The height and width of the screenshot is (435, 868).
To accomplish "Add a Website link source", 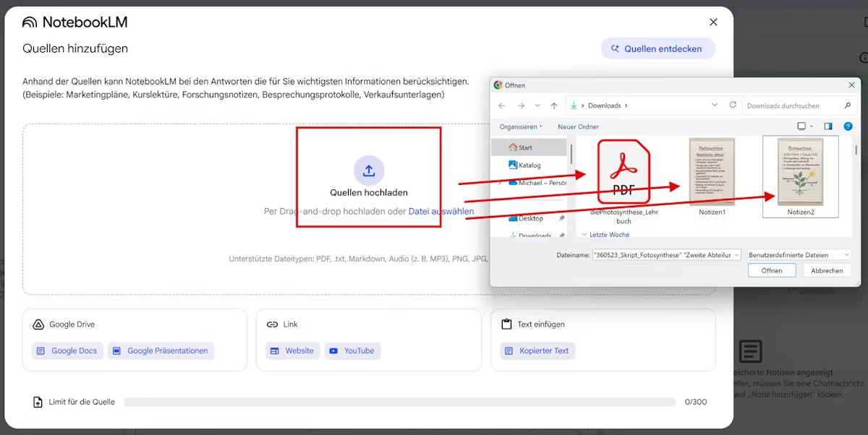I will tap(292, 350).
